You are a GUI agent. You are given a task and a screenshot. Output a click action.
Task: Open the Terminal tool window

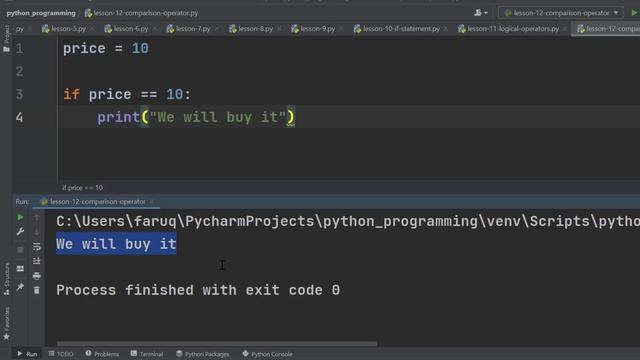tap(147, 354)
